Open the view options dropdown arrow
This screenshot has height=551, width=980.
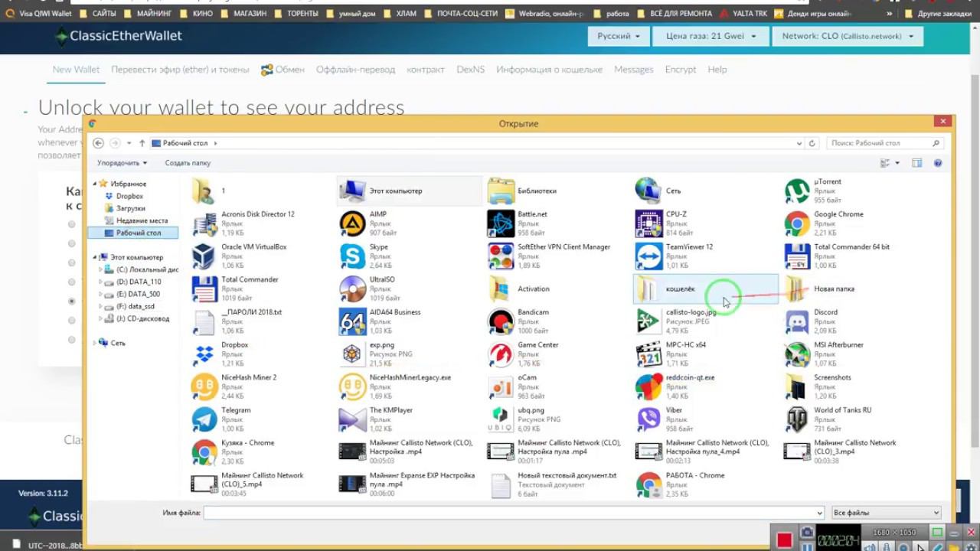[x=897, y=163]
